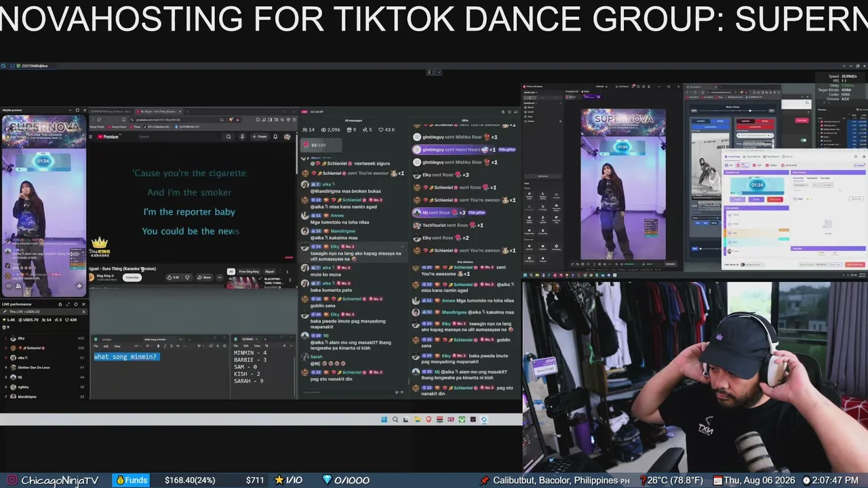Dislike the Sure Thing karaoke video
Screen dimensions: 868x488
[x=188, y=277]
